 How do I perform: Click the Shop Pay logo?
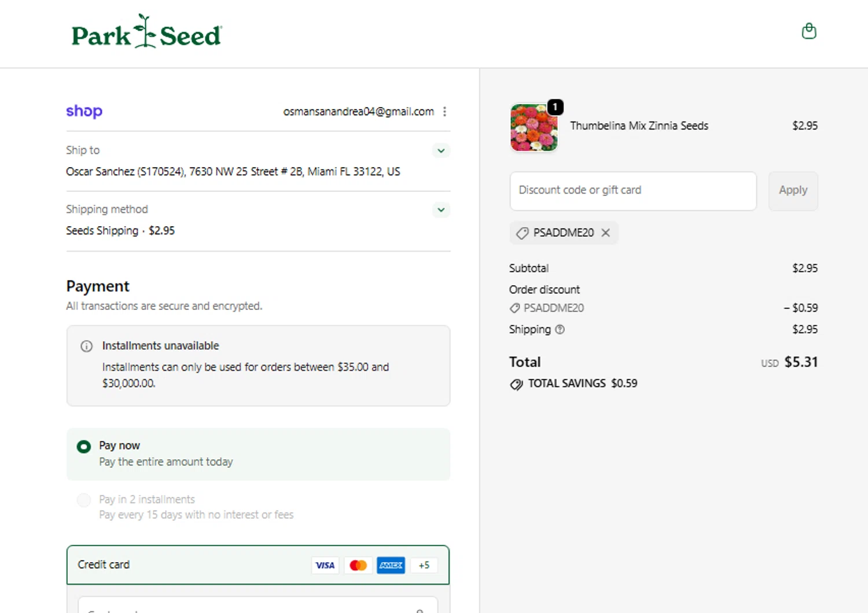click(84, 111)
